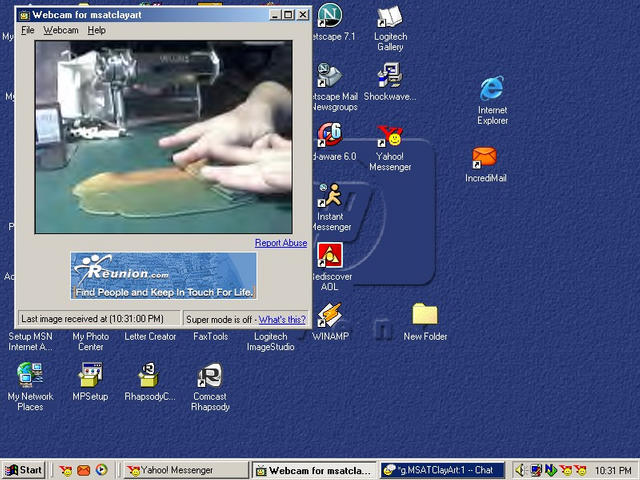Open the IncrediMail desktop shortcut
This screenshot has width=640, height=480.
click(x=484, y=158)
